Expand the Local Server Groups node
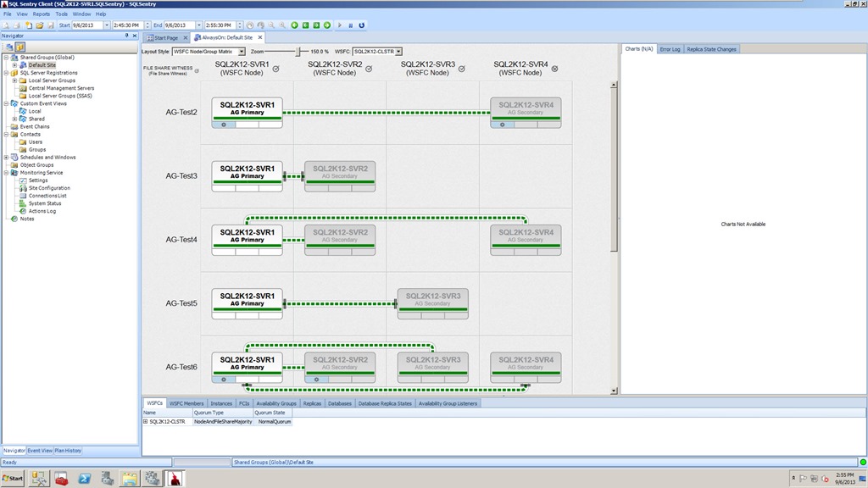This screenshot has height=488, width=868. pos(15,80)
